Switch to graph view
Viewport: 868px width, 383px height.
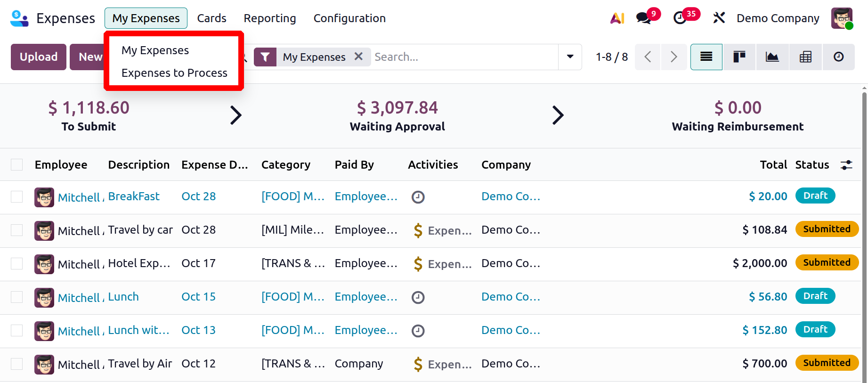pos(772,57)
